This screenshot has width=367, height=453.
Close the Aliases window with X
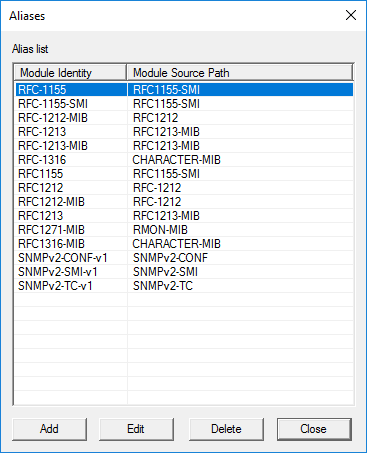(351, 15)
